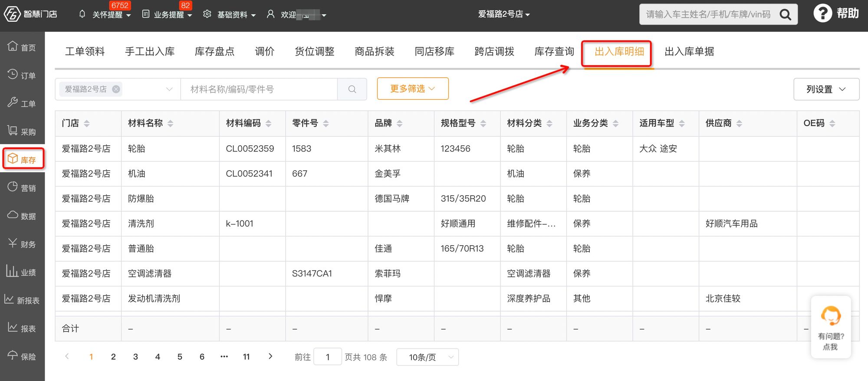Screen dimensions: 868x381
Task: Go to page 3
Action: click(135, 357)
